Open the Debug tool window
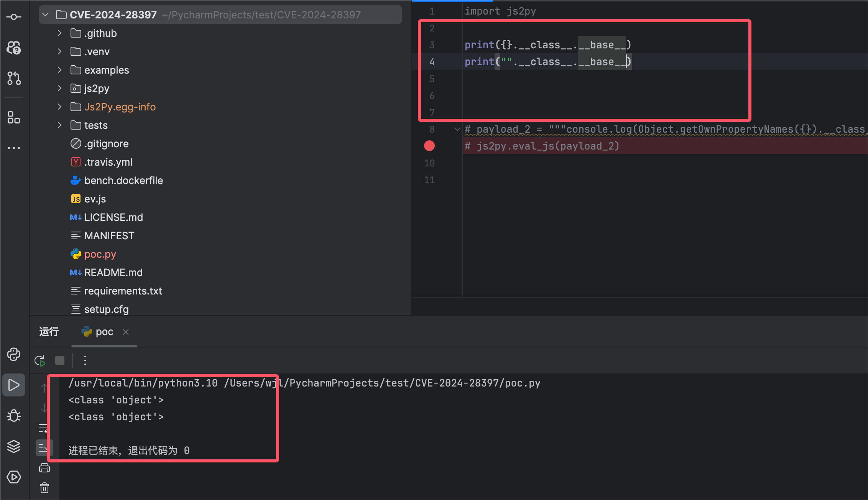 coord(14,416)
